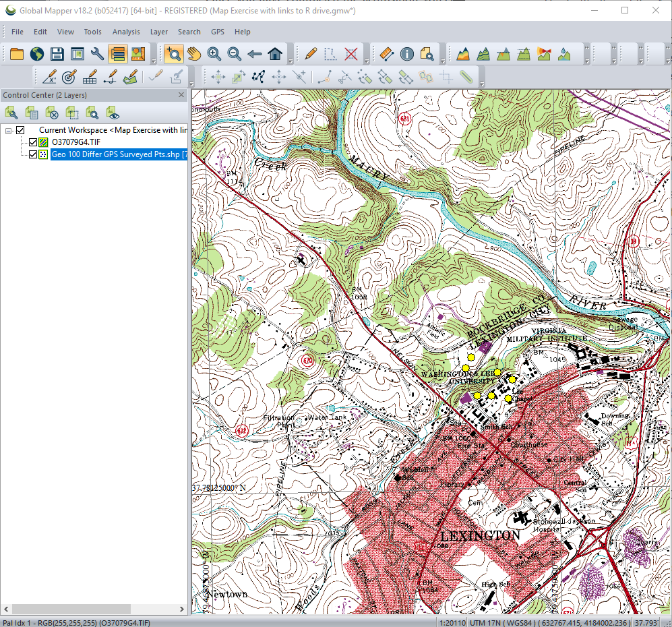Open the View menu

(65, 32)
